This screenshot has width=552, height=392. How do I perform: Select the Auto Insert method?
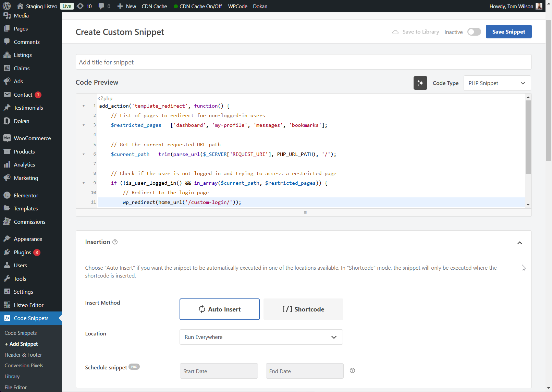click(x=219, y=309)
